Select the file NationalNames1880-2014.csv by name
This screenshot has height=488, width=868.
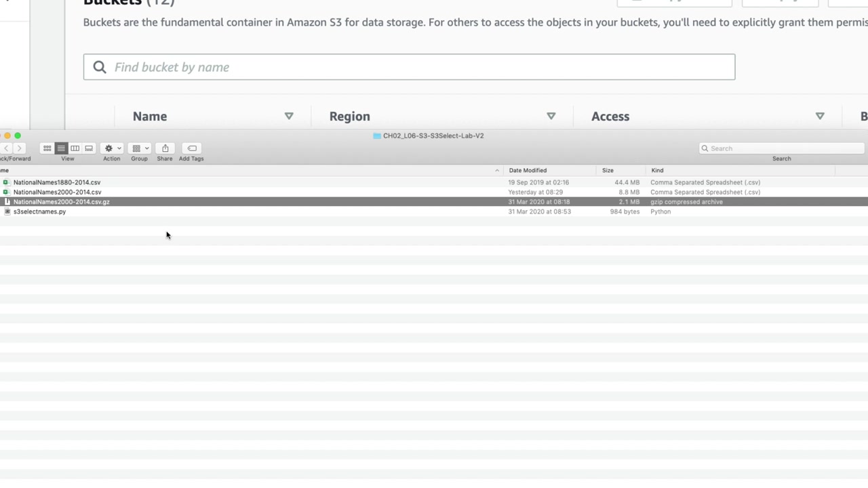tap(57, 182)
